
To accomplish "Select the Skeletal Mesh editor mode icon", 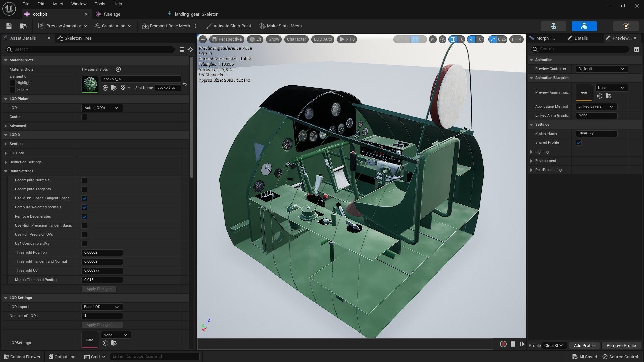I will coord(584,26).
